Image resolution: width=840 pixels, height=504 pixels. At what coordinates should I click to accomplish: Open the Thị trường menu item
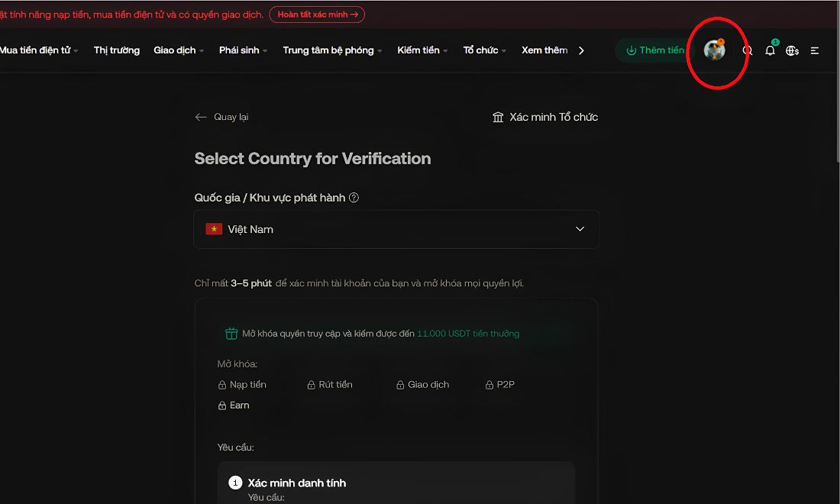pyautogui.click(x=117, y=50)
